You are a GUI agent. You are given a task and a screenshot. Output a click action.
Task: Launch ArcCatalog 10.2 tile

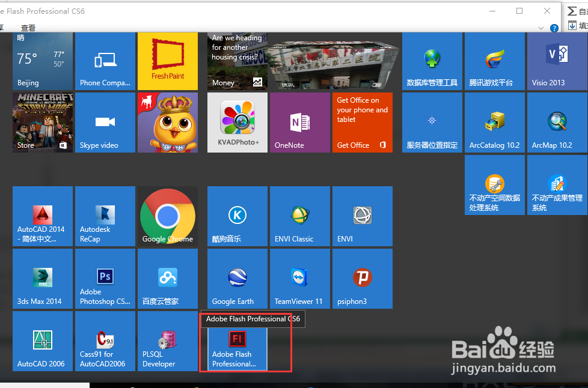coord(495,123)
